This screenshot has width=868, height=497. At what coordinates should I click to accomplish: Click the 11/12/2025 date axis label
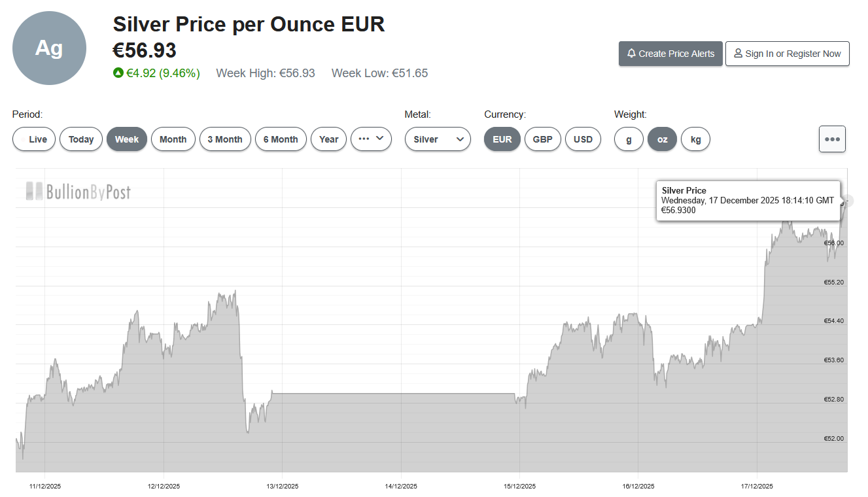pyautogui.click(x=45, y=487)
